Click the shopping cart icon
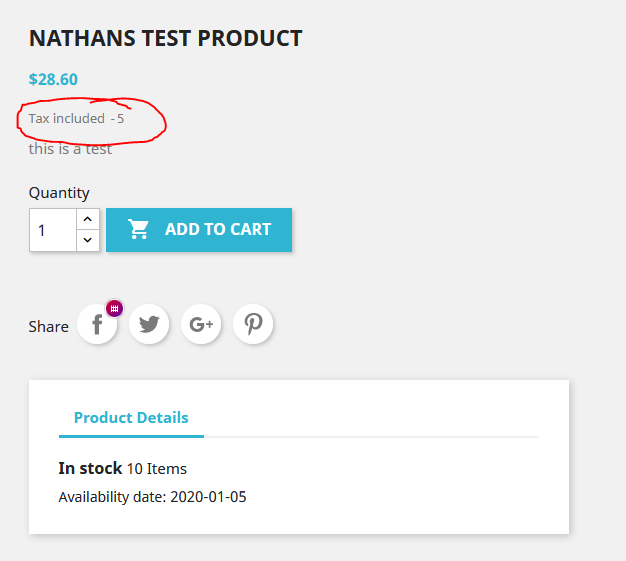 point(139,229)
